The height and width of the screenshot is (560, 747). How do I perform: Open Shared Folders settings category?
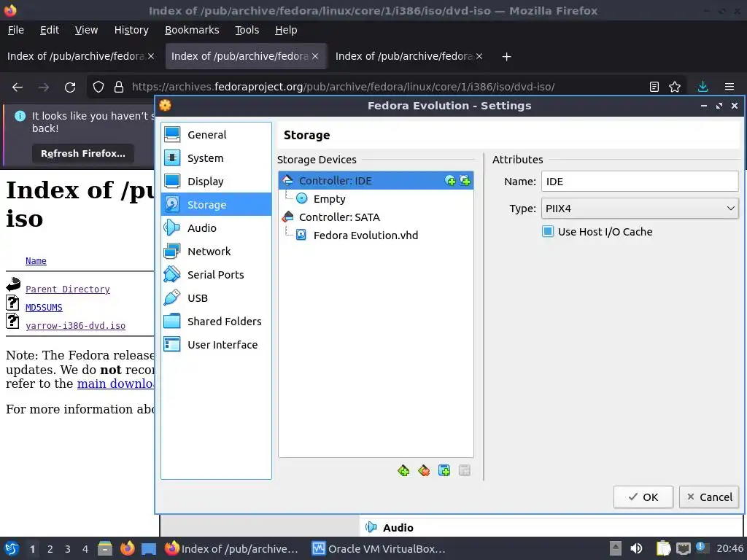216,322
